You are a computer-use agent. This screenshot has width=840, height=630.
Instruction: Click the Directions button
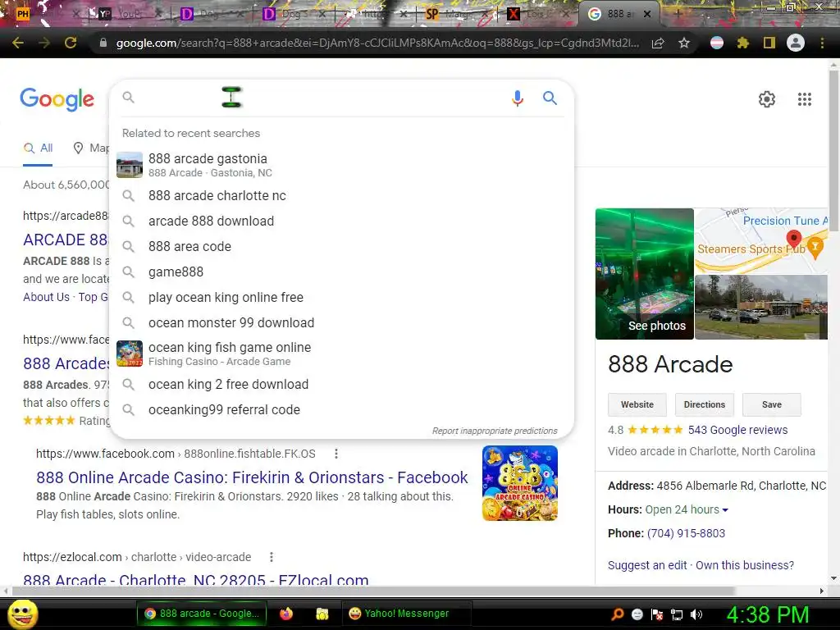pyautogui.click(x=705, y=404)
